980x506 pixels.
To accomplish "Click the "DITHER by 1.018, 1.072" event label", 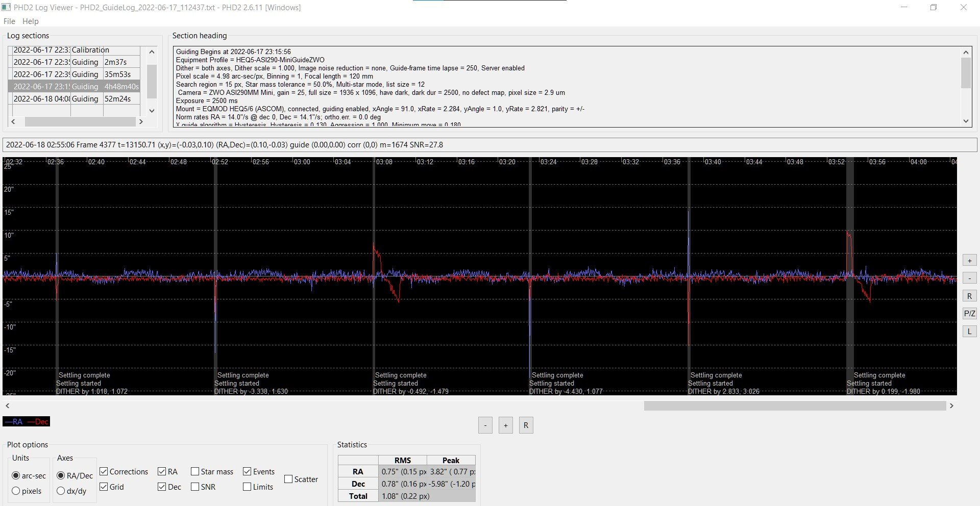I will click(x=92, y=392).
